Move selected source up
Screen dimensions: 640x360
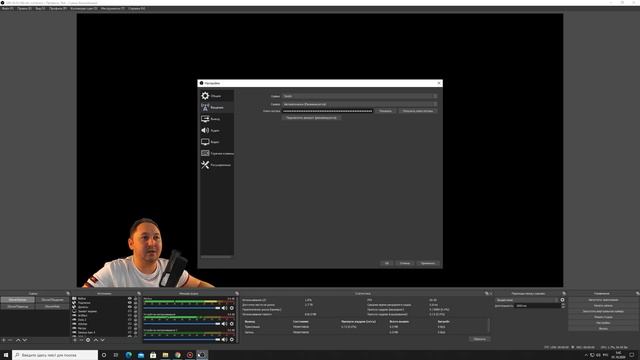[x=96, y=340]
